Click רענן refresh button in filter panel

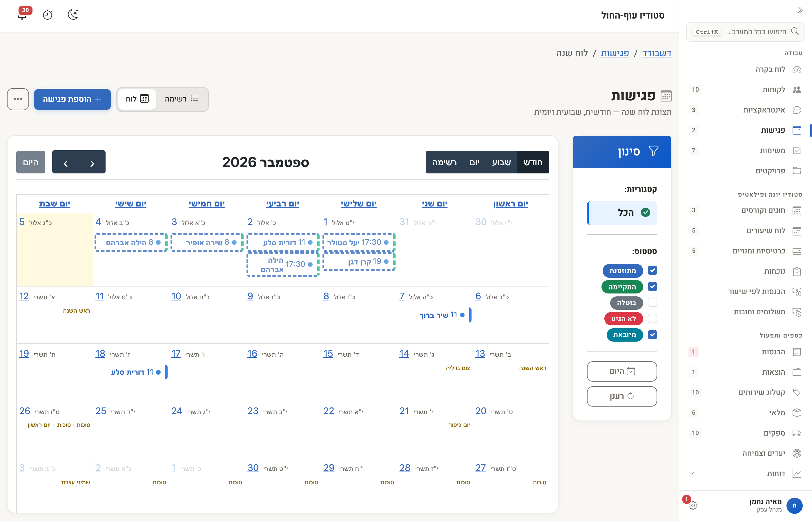pos(622,396)
